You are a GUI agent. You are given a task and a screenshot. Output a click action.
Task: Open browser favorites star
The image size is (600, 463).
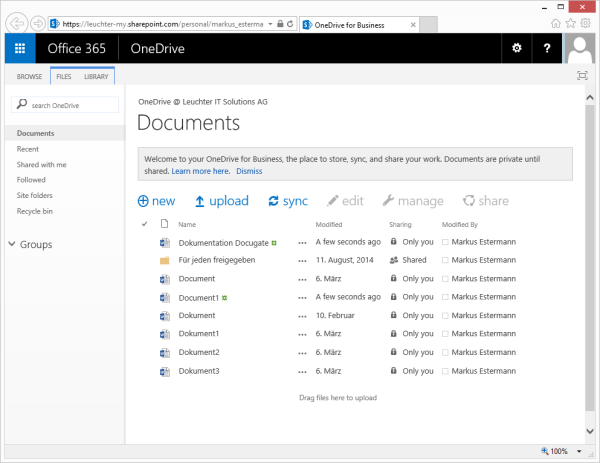coord(571,23)
